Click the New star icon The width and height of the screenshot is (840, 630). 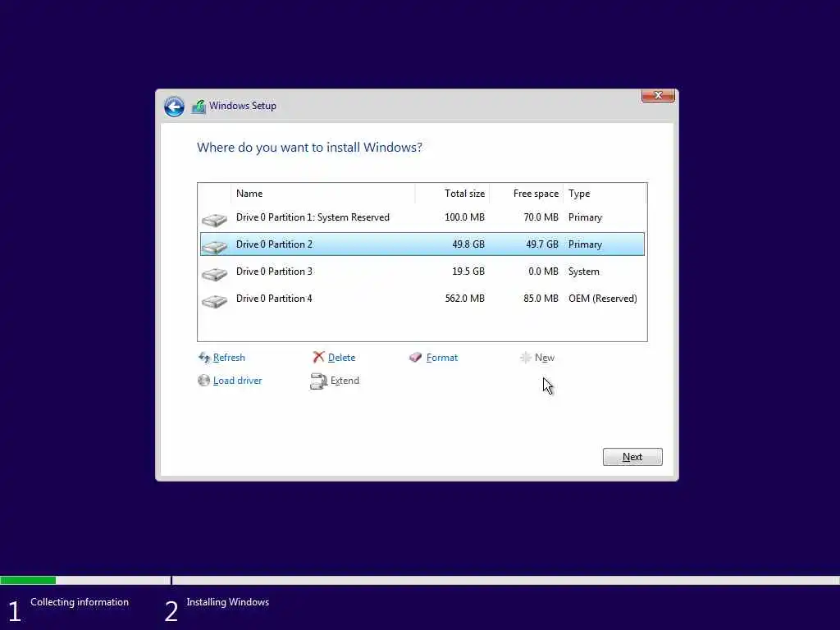(526, 358)
